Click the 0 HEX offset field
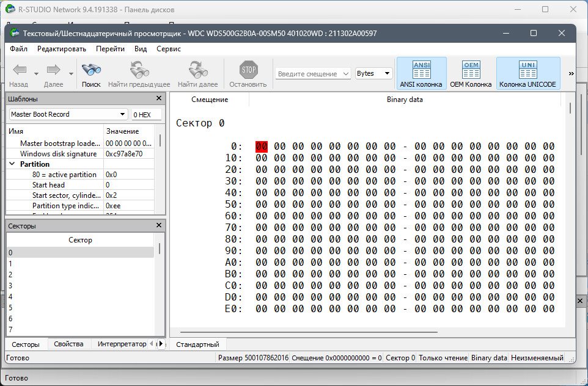The height and width of the screenshot is (386, 588). (x=147, y=115)
